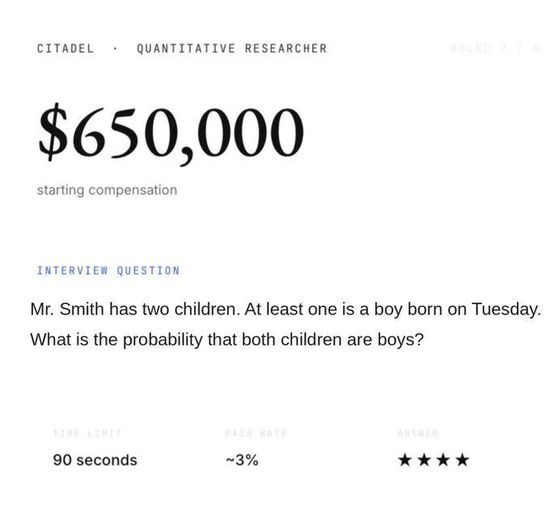Image resolution: width=550 pixels, height=511 pixels.
Task: Click the first answer star
Action: point(405,459)
